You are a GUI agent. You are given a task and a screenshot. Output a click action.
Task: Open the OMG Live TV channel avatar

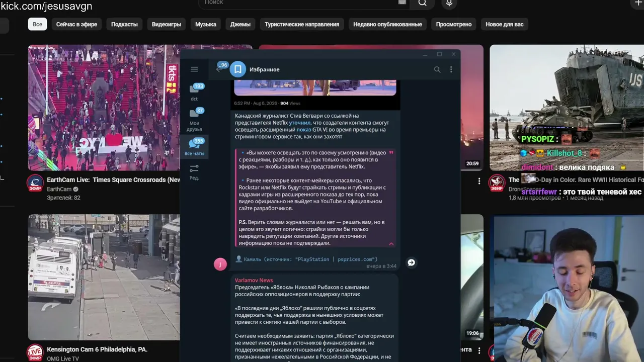(35, 352)
